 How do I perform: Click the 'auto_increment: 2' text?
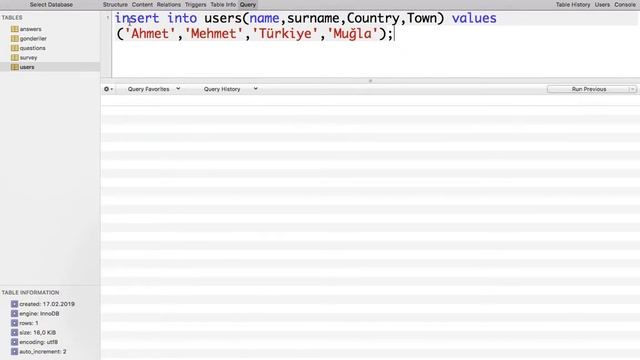(x=43, y=351)
